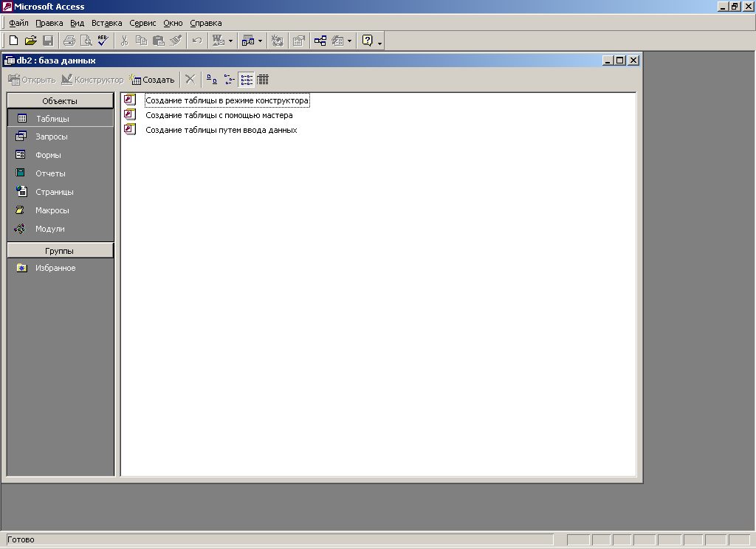The image size is (756, 549).
Task: Open the Relationships schema icon
Action: (320, 41)
